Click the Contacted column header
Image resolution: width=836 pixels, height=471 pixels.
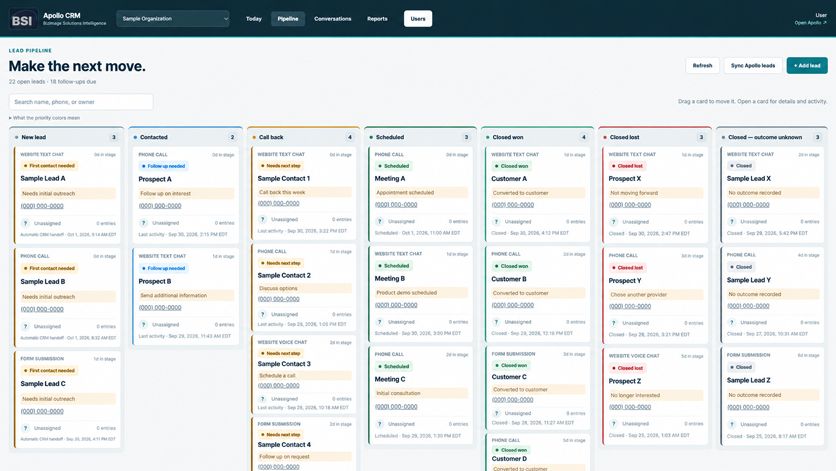click(185, 137)
